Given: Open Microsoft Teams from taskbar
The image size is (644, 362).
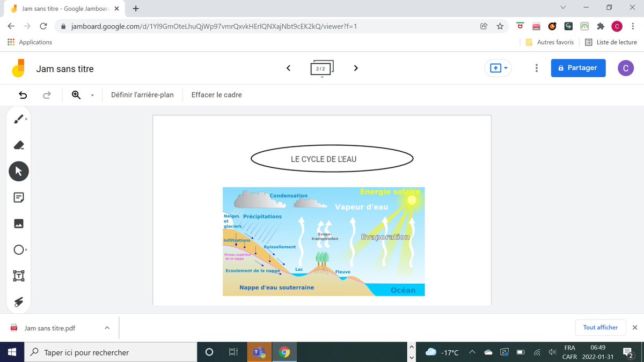Looking at the screenshot, I should (259, 352).
